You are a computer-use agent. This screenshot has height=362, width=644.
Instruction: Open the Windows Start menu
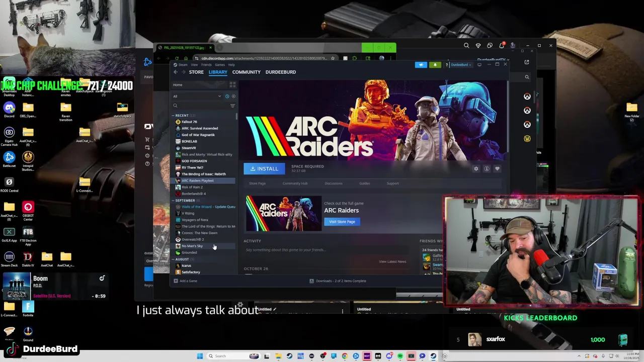[200, 356]
